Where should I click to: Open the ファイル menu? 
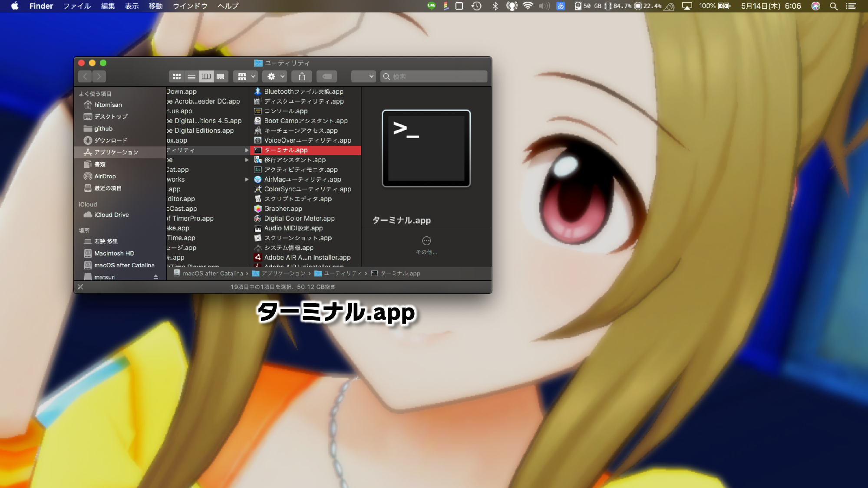point(77,6)
